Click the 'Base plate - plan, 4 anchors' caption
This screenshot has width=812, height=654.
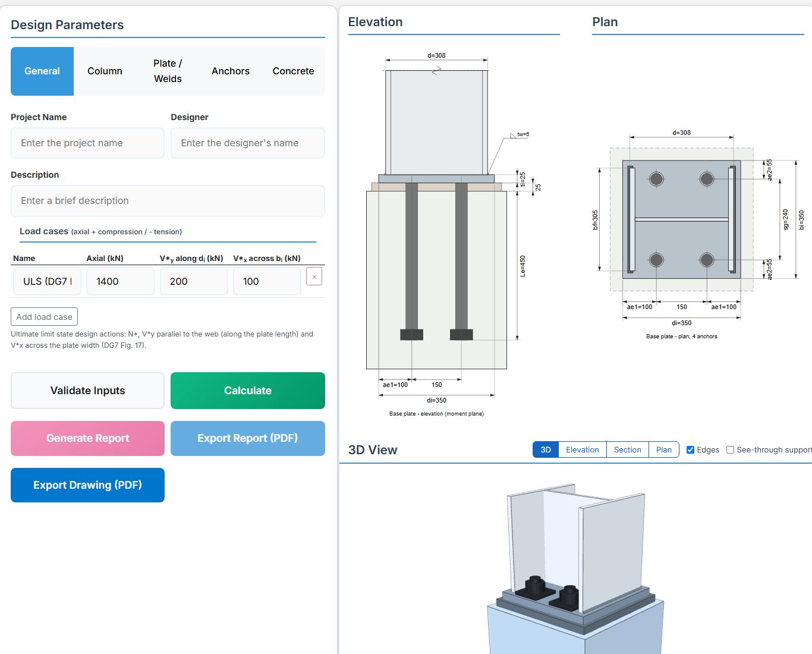coord(682,337)
